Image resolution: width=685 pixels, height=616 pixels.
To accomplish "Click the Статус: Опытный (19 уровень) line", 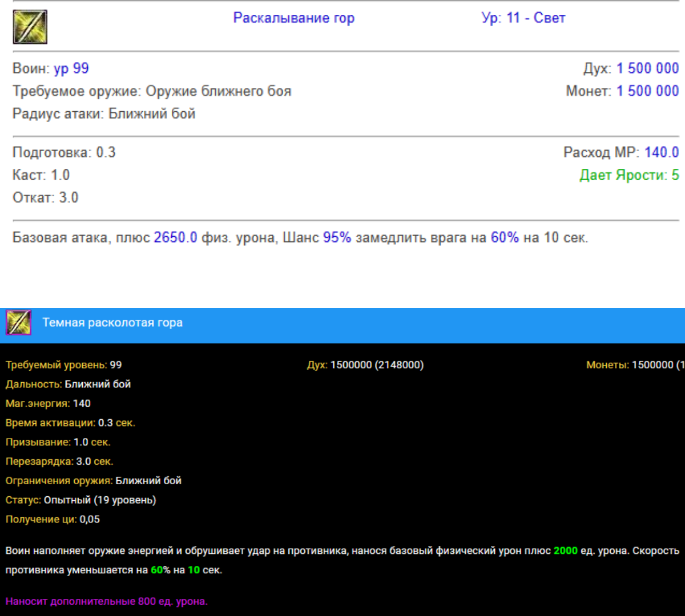I will [x=80, y=500].
